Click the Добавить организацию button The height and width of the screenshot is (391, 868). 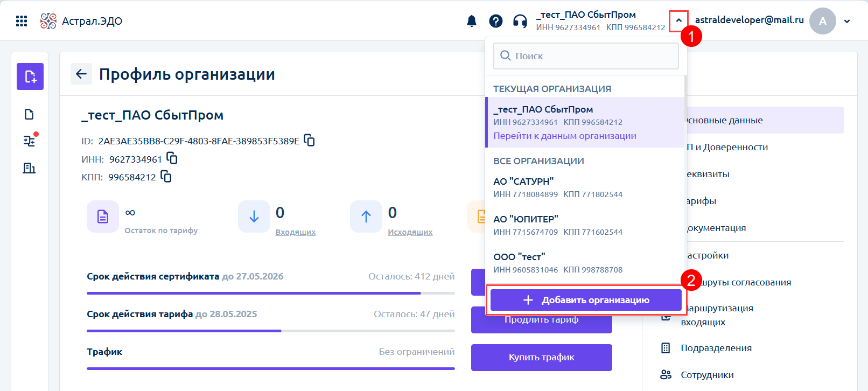click(586, 300)
